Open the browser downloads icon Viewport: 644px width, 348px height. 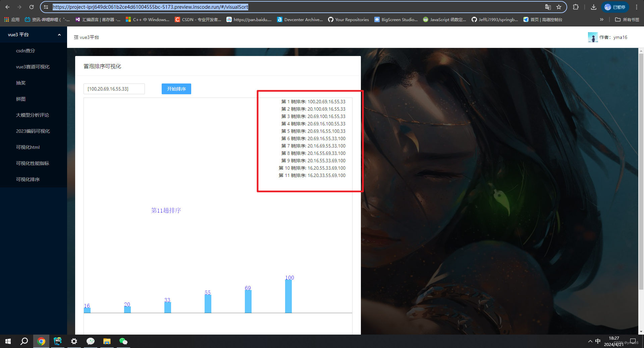click(593, 7)
